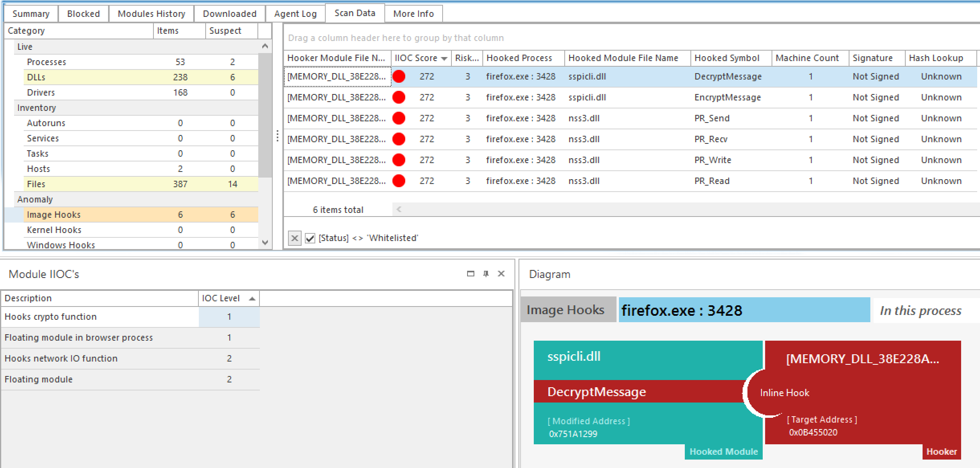Select the DLLs category row
The width and height of the screenshot is (980, 468).
(x=36, y=77)
